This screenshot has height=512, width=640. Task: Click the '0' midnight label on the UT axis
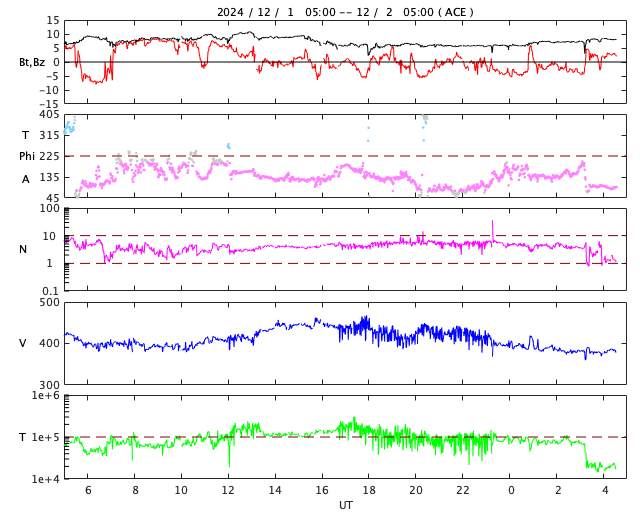pyautogui.click(x=511, y=490)
